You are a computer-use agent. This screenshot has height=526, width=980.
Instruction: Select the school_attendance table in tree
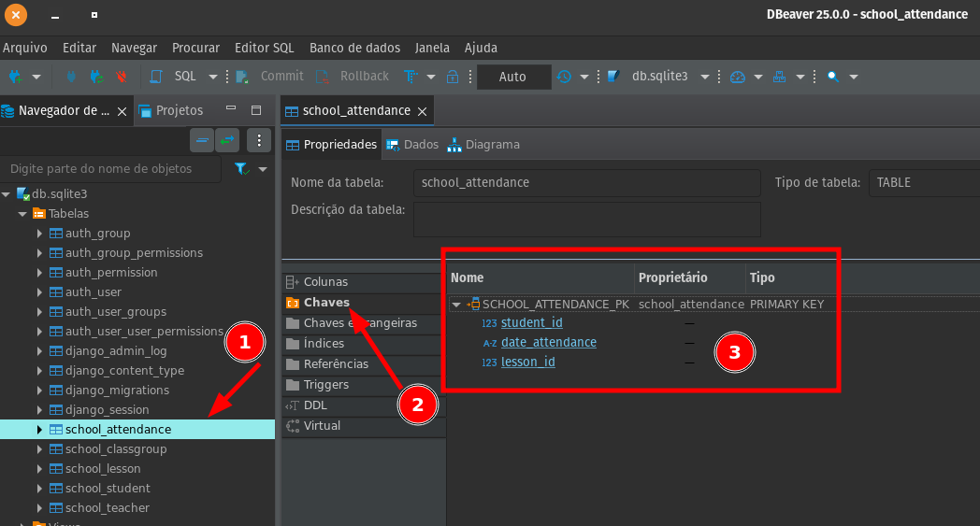(118, 429)
